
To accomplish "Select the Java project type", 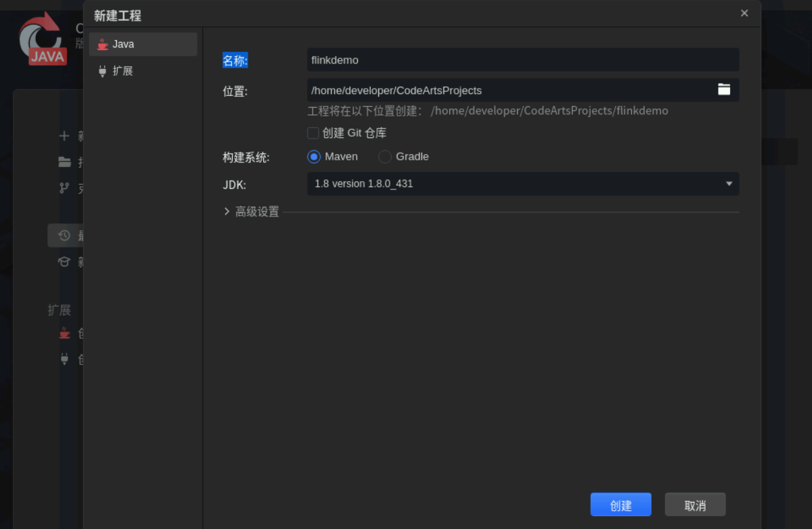I will [x=143, y=44].
